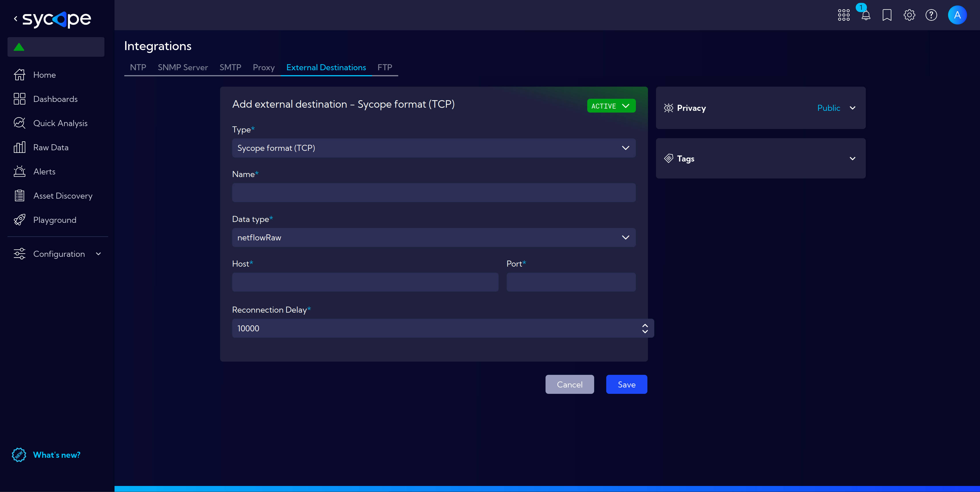Click the Raw Data bar chart icon
The width and height of the screenshot is (980, 492).
[x=19, y=147]
